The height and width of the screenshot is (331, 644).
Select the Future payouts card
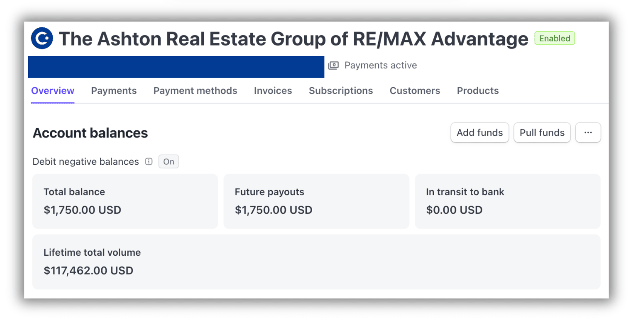(x=316, y=201)
